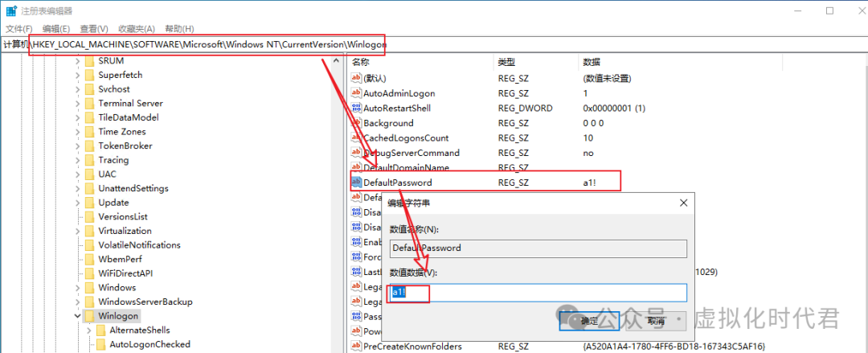Click the AutoRestartShell DWORD icon
868x353 pixels.
(x=357, y=108)
